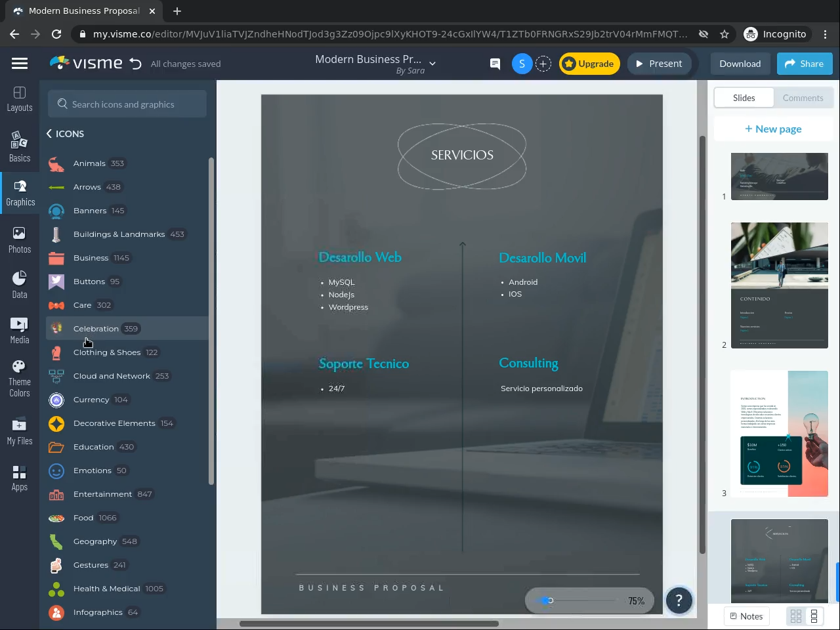Open the Media sidebar panel
This screenshot has width=840, height=630.
click(20, 331)
